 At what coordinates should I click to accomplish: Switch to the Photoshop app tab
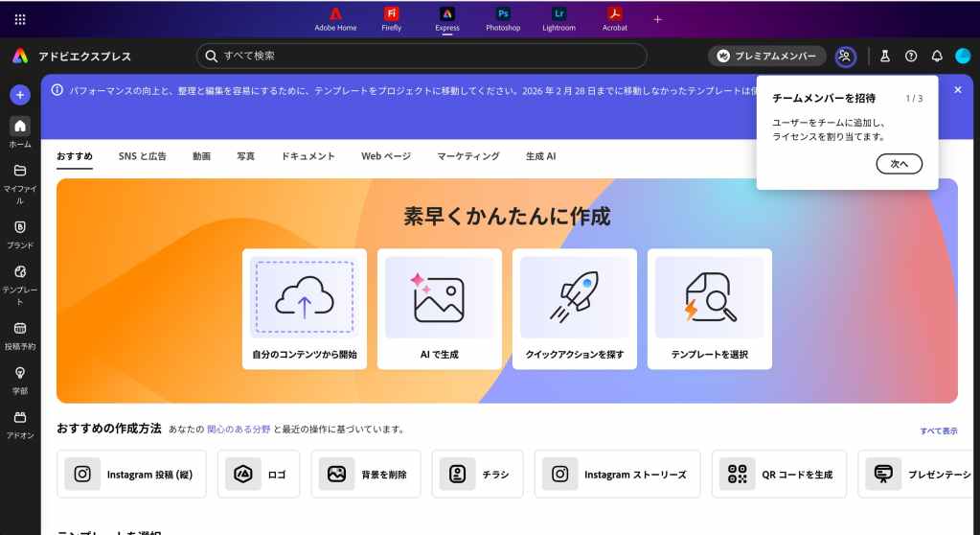503,18
